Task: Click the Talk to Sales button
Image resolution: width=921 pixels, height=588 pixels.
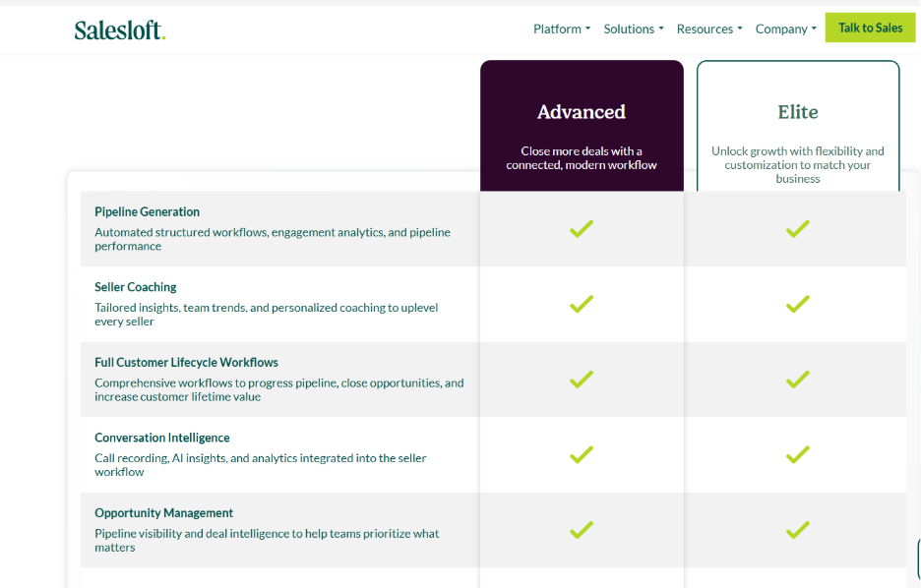Action: coord(870,28)
